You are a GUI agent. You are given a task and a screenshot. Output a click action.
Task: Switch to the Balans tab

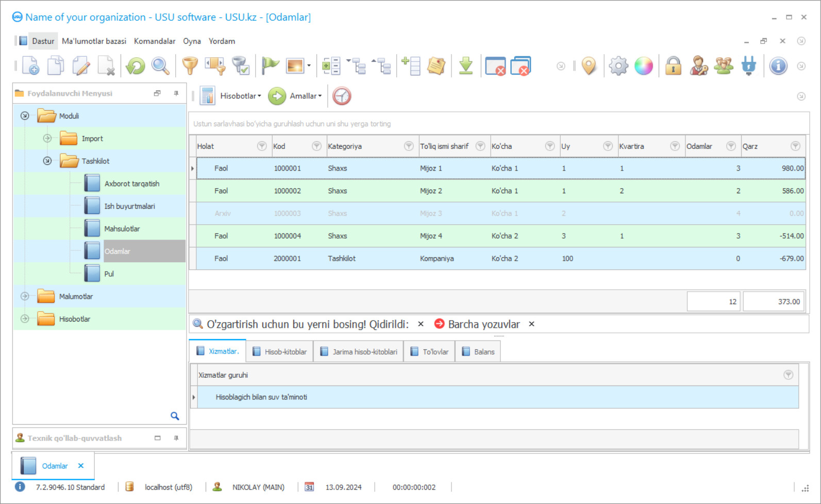tap(478, 352)
